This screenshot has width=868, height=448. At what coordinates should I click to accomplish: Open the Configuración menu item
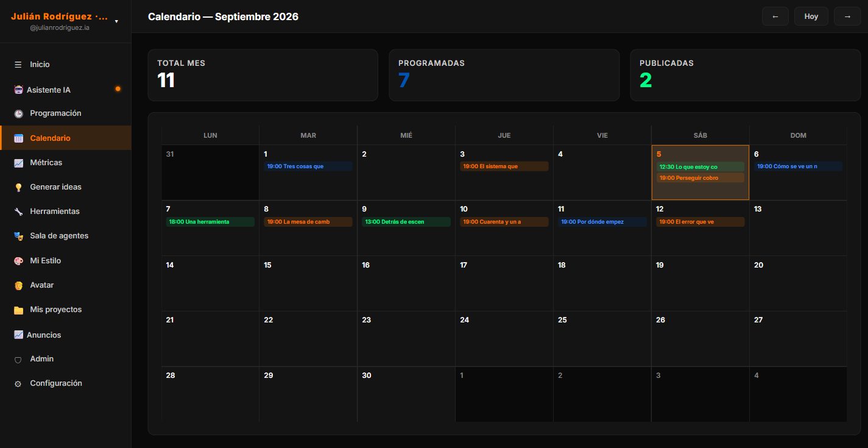click(x=66, y=383)
